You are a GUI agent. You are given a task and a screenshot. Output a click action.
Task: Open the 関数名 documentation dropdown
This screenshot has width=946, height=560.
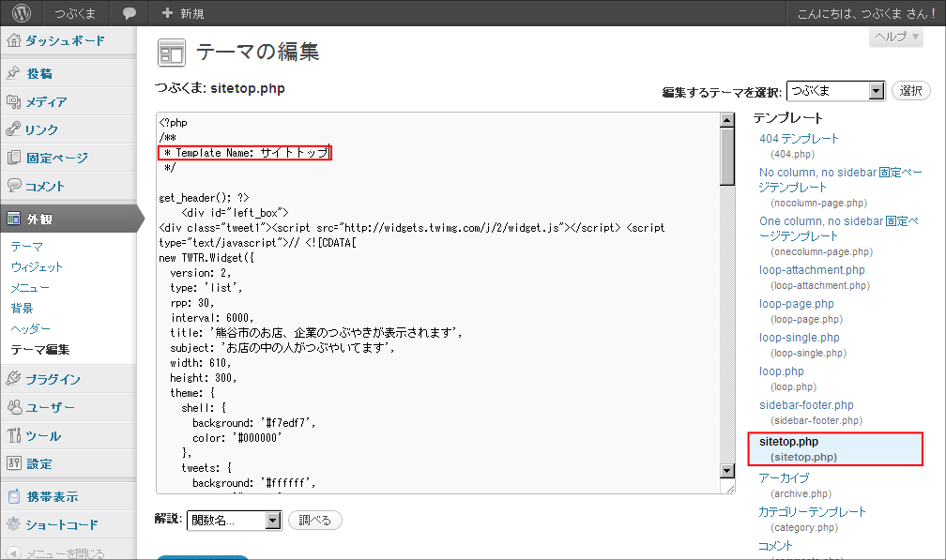[x=234, y=521]
